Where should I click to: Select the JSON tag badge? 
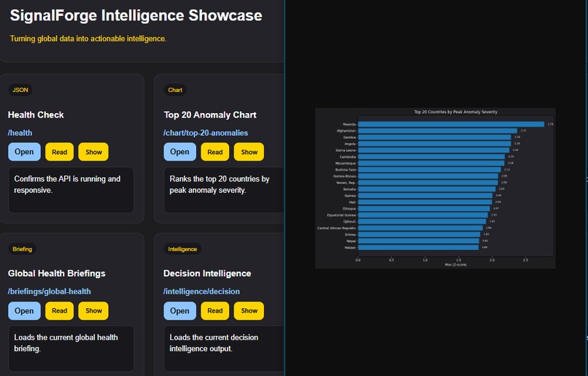(20, 90)
